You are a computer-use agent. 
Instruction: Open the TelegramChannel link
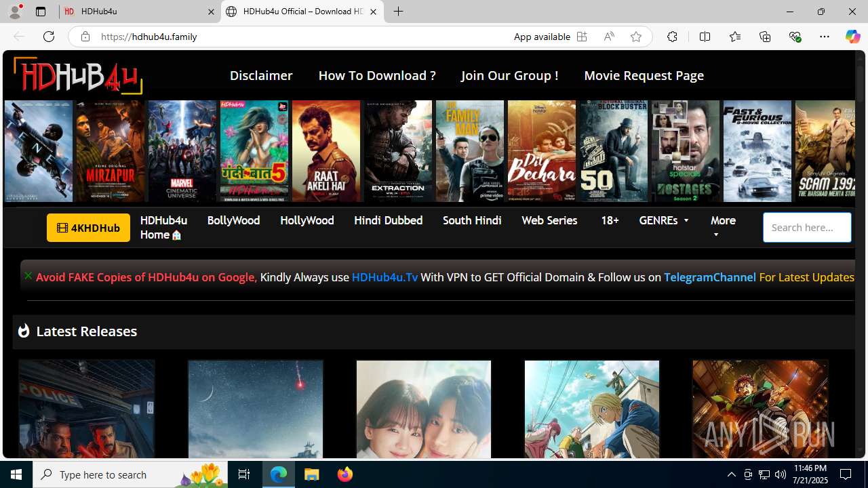click(709, 277)
